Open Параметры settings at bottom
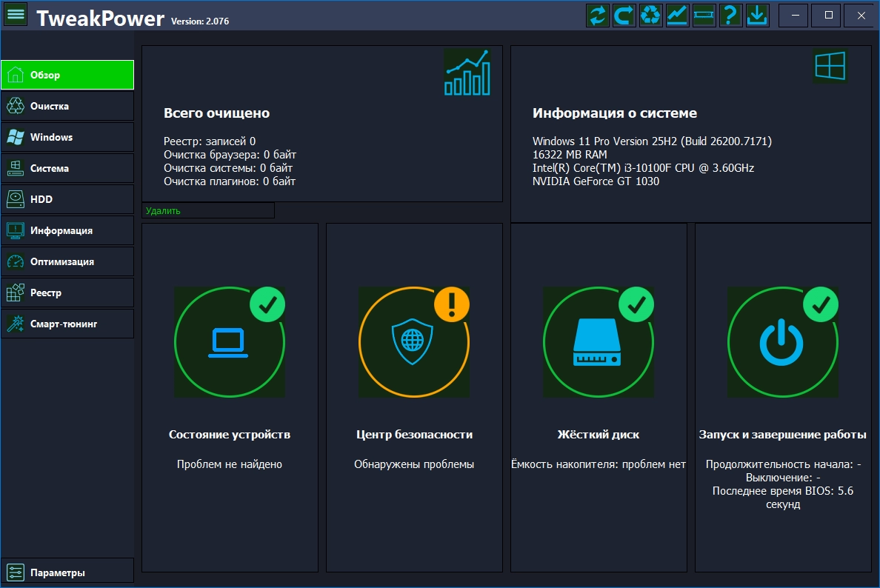This screenshot has height=588, width=880. [x=67, y=572]
